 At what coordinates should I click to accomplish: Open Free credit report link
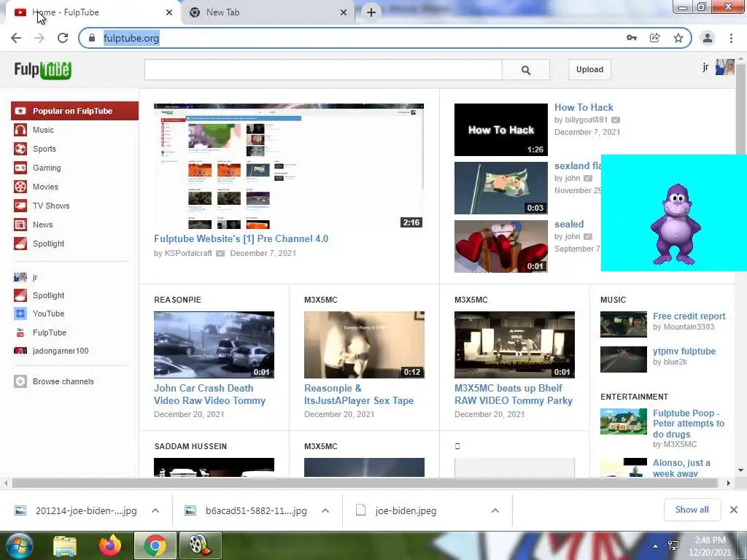[x=689, y=316]
